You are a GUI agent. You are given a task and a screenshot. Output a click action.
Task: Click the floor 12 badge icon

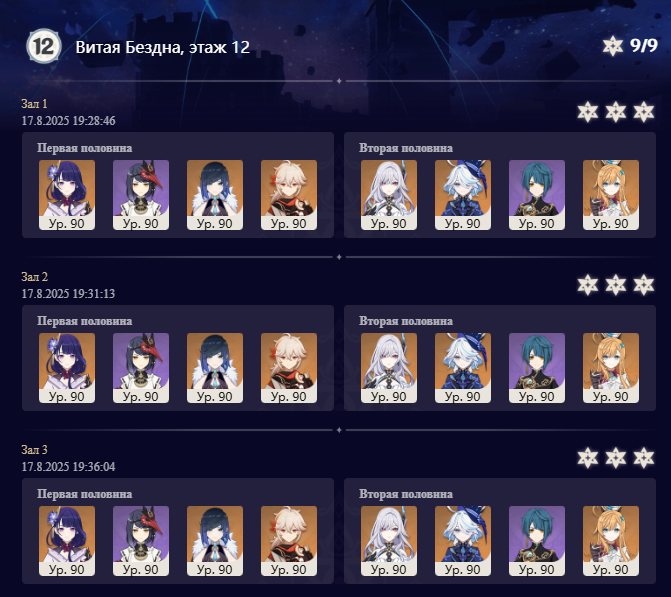click(44, 46)
